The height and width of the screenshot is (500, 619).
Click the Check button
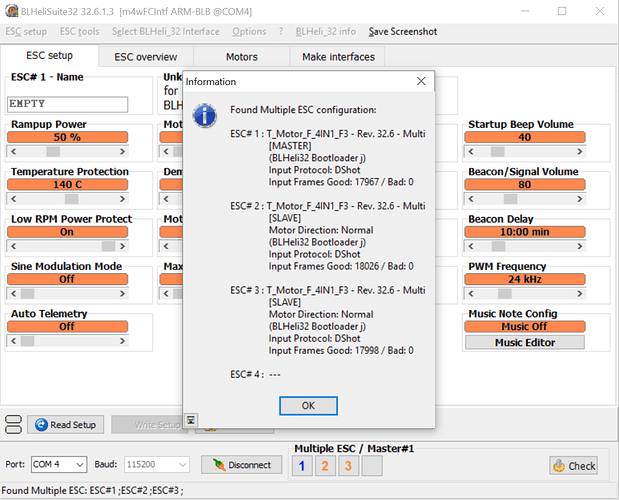[574, 466]
